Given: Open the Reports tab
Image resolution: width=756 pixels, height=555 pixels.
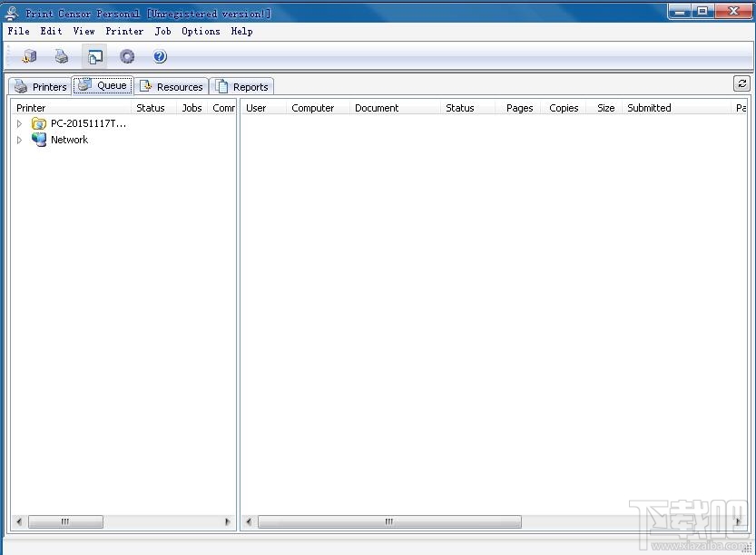Looking at the screenshot, I should coord(241,87).
